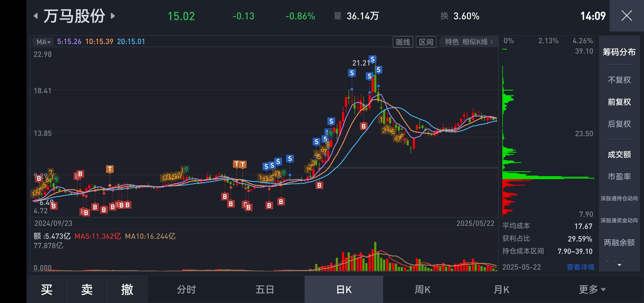Tap the S sell marker right of the 21.21 peak

[378, 70]
